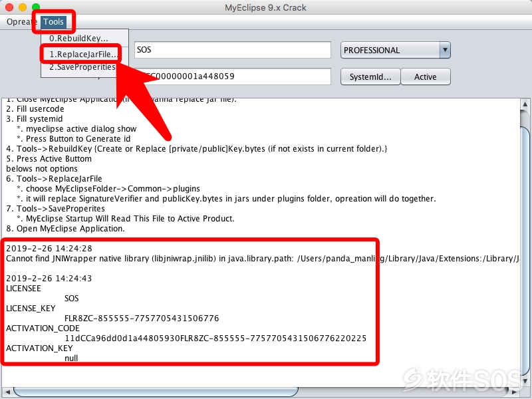Open the Opreate menu
The height and width of the screenshot is (399, 532).
click(21, 22)
